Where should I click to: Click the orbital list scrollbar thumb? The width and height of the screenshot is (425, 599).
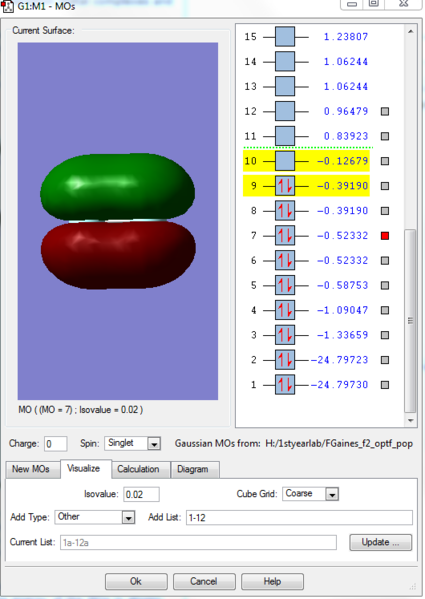(x=410, y=321)
